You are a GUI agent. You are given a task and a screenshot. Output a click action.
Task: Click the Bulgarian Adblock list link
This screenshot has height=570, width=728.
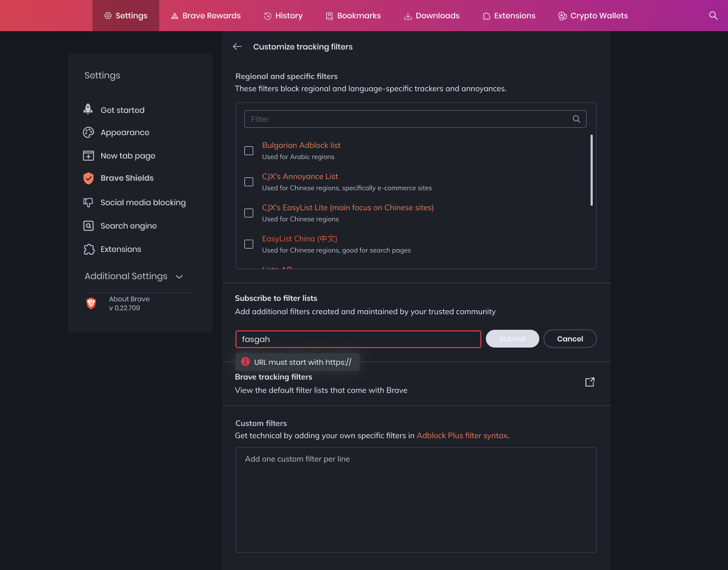[x=301, y=145]
